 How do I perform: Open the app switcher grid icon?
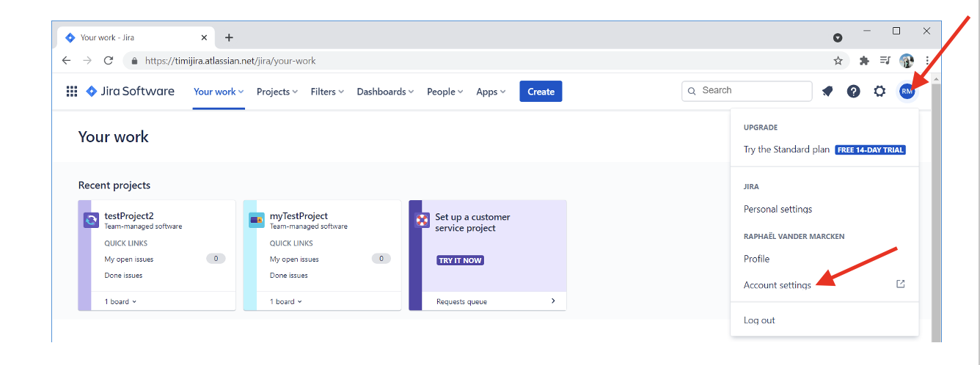[x=72, y=92]
